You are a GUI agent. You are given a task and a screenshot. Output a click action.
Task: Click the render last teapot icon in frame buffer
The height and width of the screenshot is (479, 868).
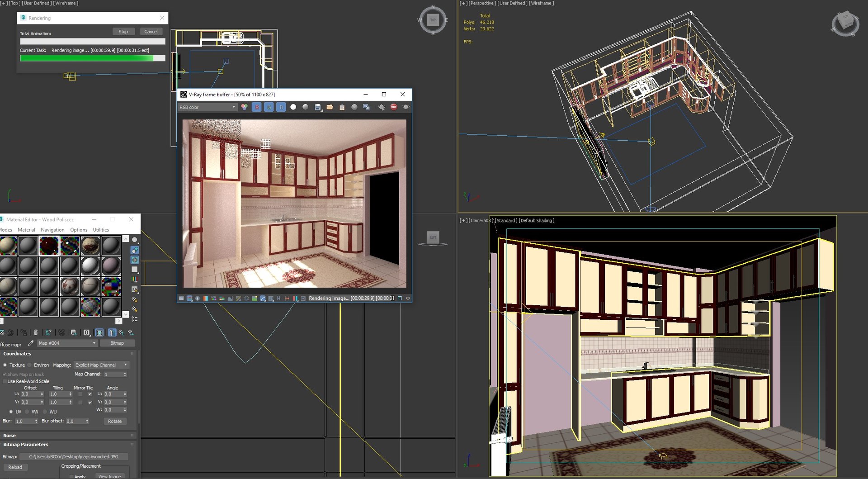(406, 107)
